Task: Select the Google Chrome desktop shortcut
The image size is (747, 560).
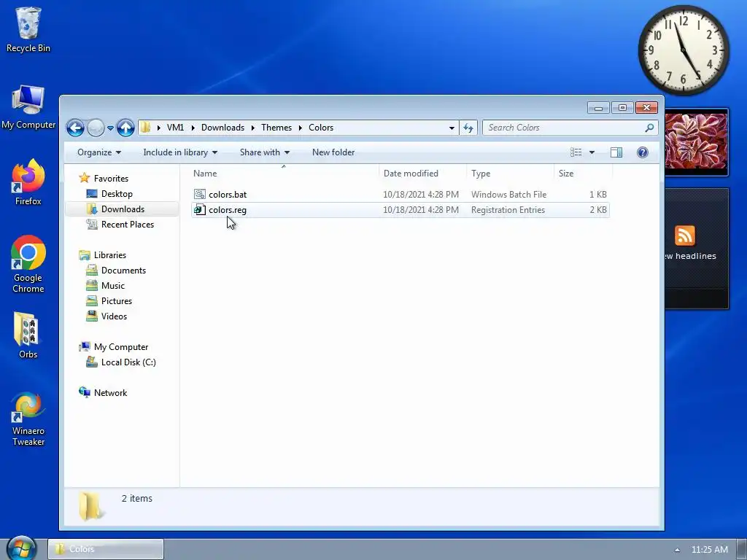Action: tap(28, 265)
